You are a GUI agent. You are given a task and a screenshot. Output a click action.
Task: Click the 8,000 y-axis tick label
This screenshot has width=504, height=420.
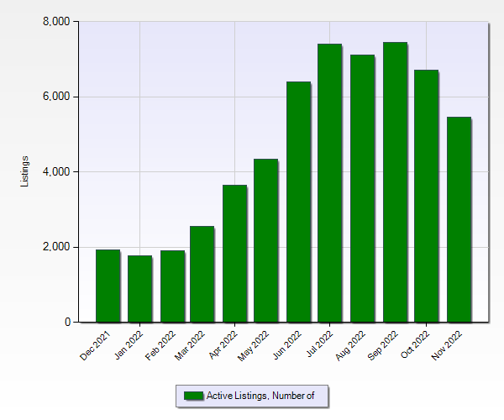pyautogui.click(x=55, y=21)
